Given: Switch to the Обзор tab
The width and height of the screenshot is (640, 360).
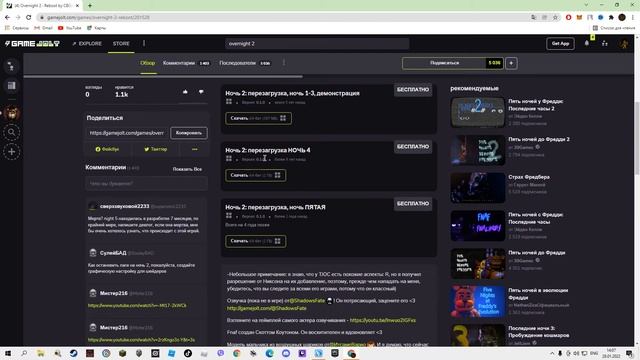Looking at the screenshot, I should (x=148, y=63).
